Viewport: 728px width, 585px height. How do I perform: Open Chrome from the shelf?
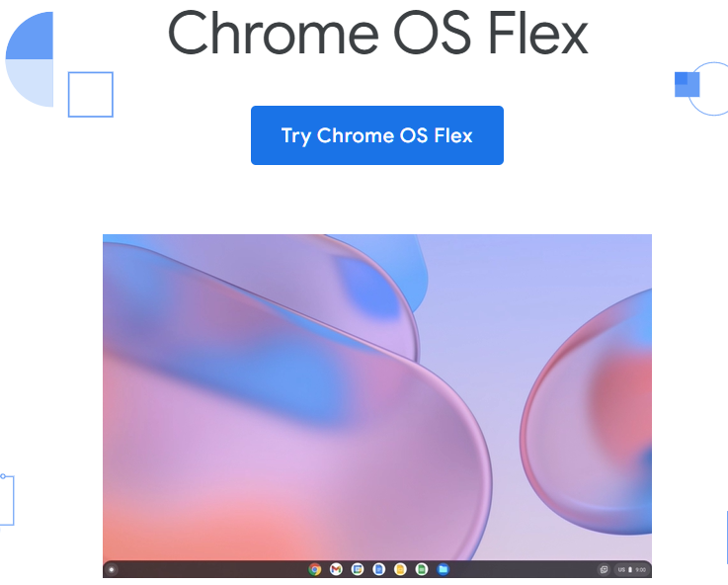pos(315,569)
